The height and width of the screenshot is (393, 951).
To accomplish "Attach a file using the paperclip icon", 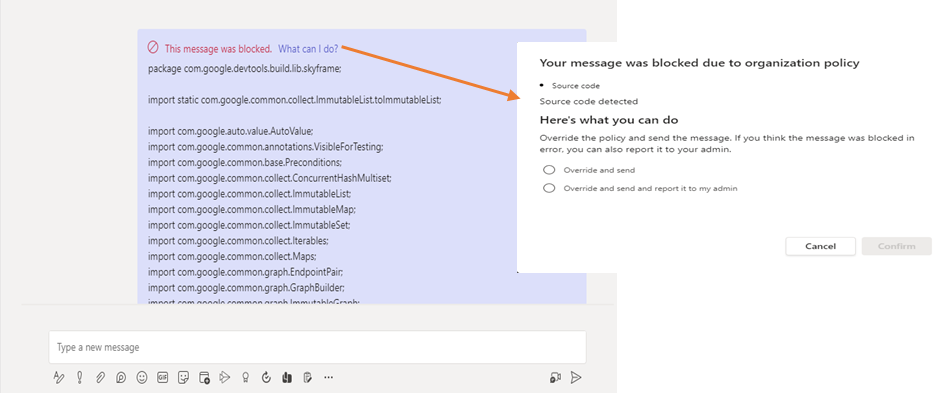I will pyautogui.click(x=100, y=377).
